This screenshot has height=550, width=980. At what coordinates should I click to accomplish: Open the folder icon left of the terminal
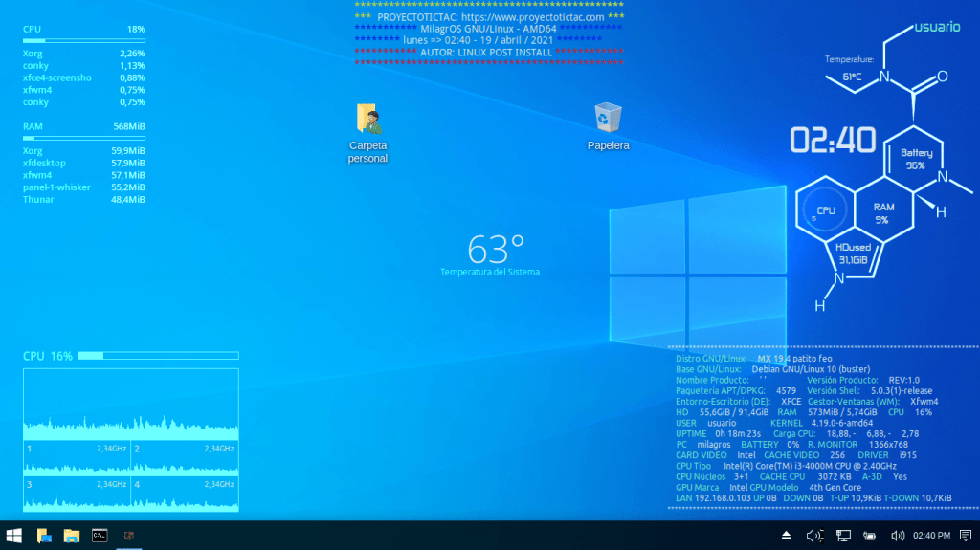pyautogui.click(x=72, y=536)
